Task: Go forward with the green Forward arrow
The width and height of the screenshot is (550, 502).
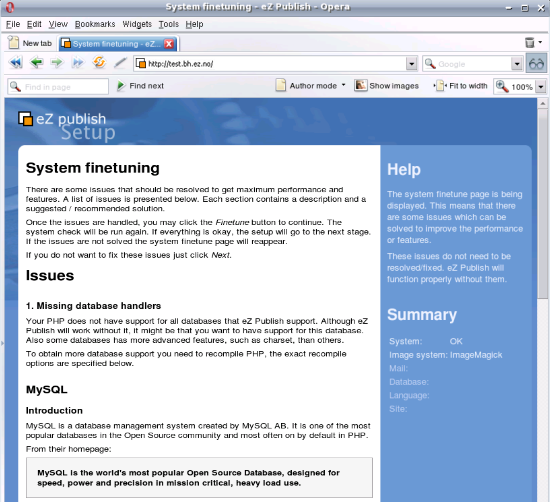Action: (x=56, y=63)
